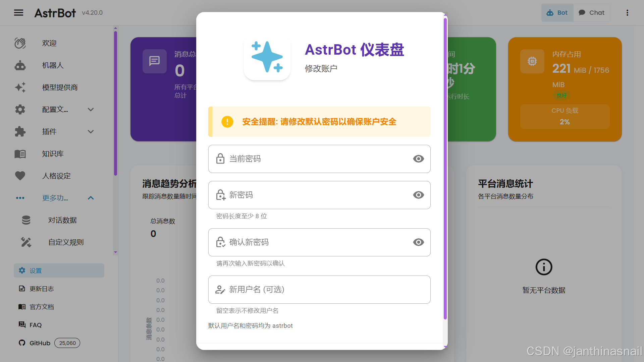
Task: Click the 新用户名 (可选) username field
Action: click(319, 290)
